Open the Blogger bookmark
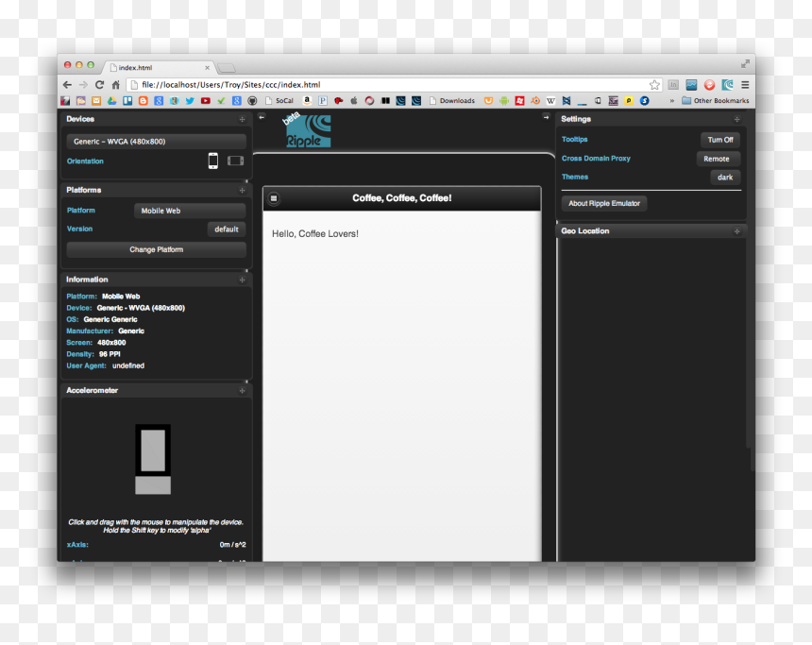The image size is (812, 645). (x=144, y=100)
